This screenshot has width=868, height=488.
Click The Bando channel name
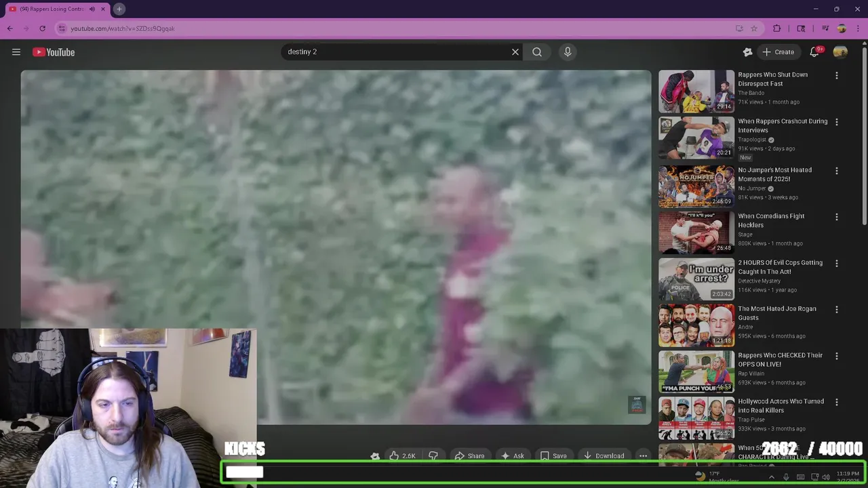pyautogui.click(x=751, y=93)
